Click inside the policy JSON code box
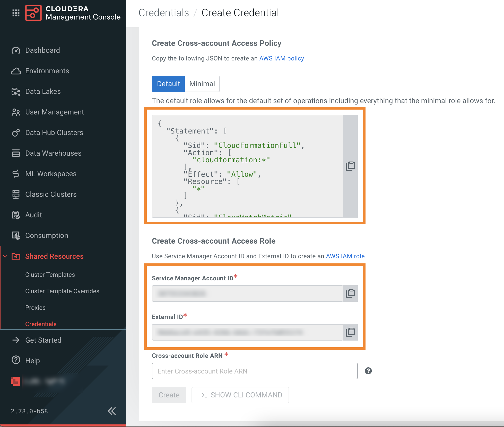The image size is (504, 427). (247, 166)
